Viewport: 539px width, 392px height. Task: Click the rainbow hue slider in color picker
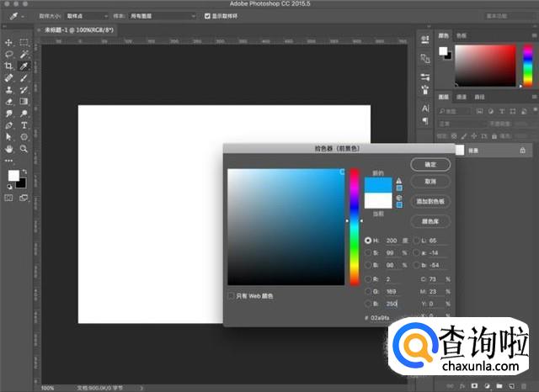coord(355,227)
